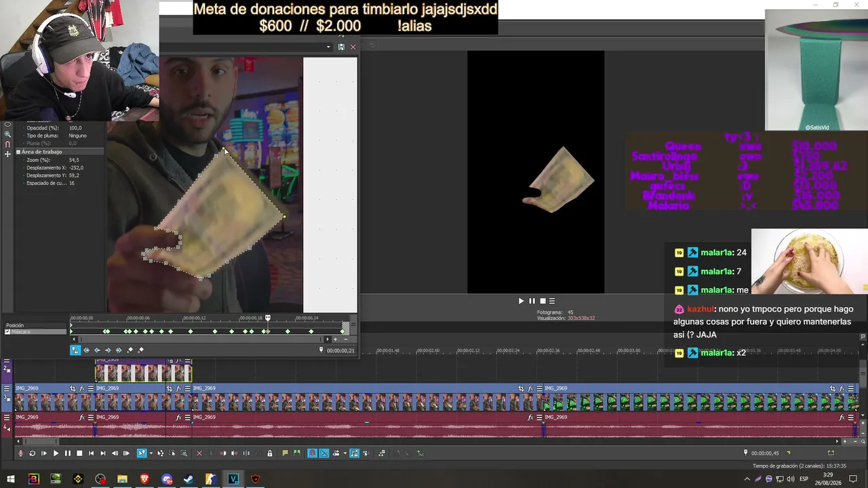The height and width of the screenshot is (488, 868).
Task: Toggle the magnet snapping button in main toolbar
Action: pos(312,453)
